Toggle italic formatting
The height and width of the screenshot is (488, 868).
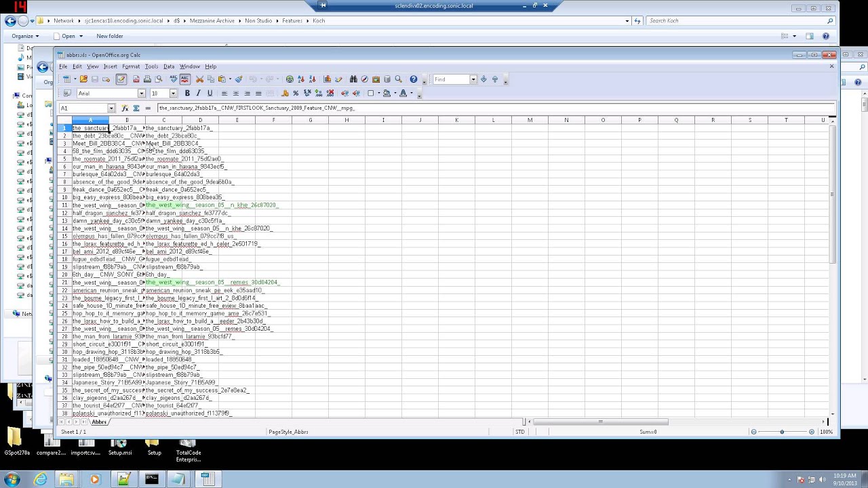point(198,93)
